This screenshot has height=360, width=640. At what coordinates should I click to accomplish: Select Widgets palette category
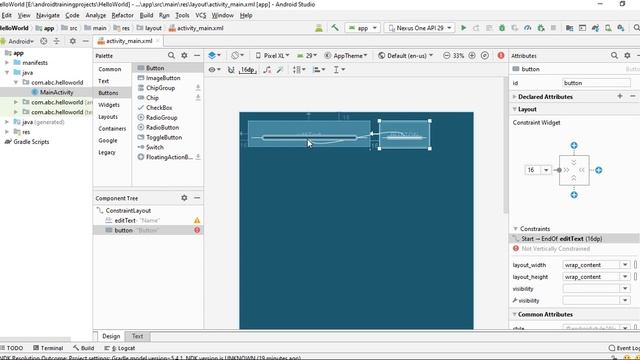[x=109, y=105]
